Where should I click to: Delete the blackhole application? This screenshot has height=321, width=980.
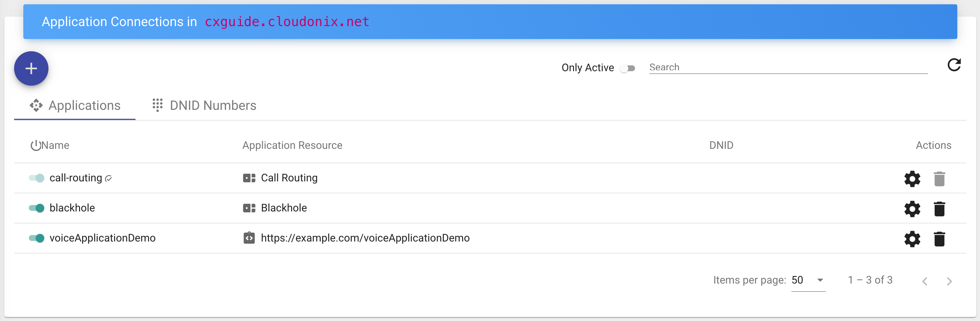[939, 209]
